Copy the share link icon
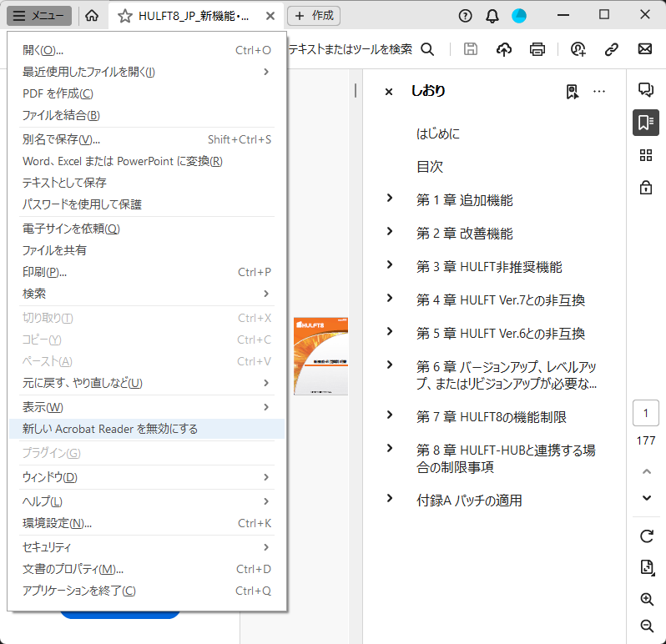 pyautogui.click(x=611, y=49)
